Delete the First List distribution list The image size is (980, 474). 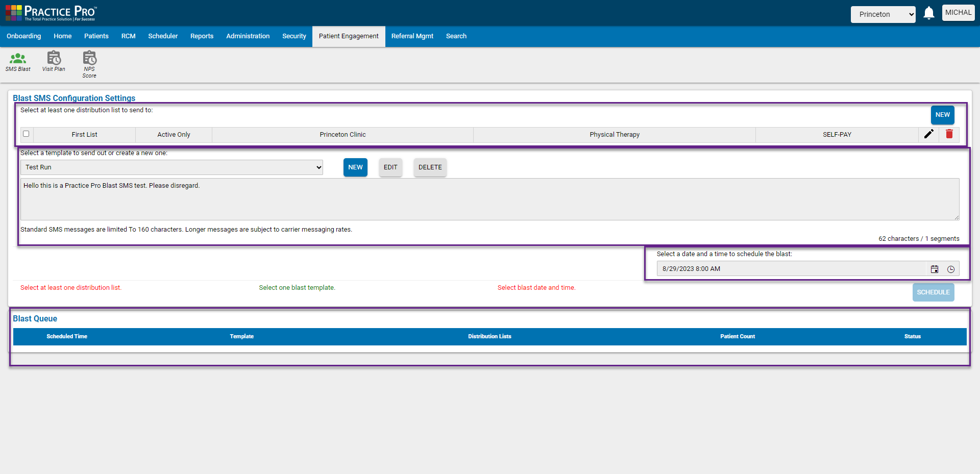pyautogui.click(x=949, y=134)
